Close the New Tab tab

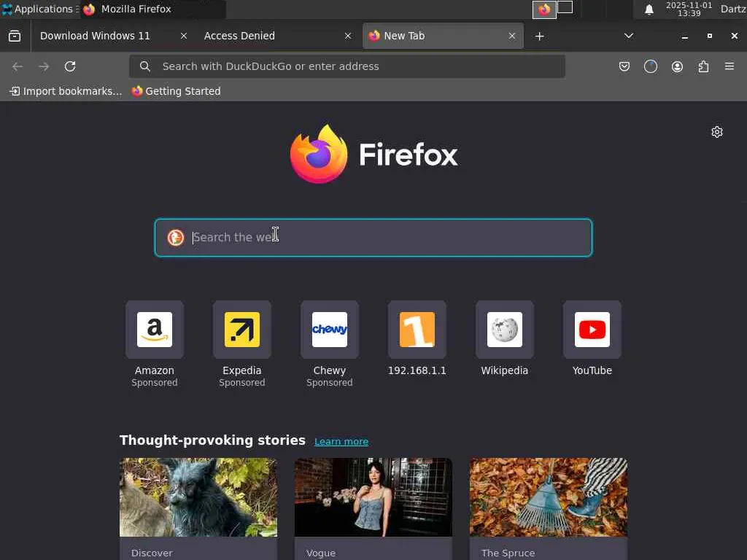[511, 36]
